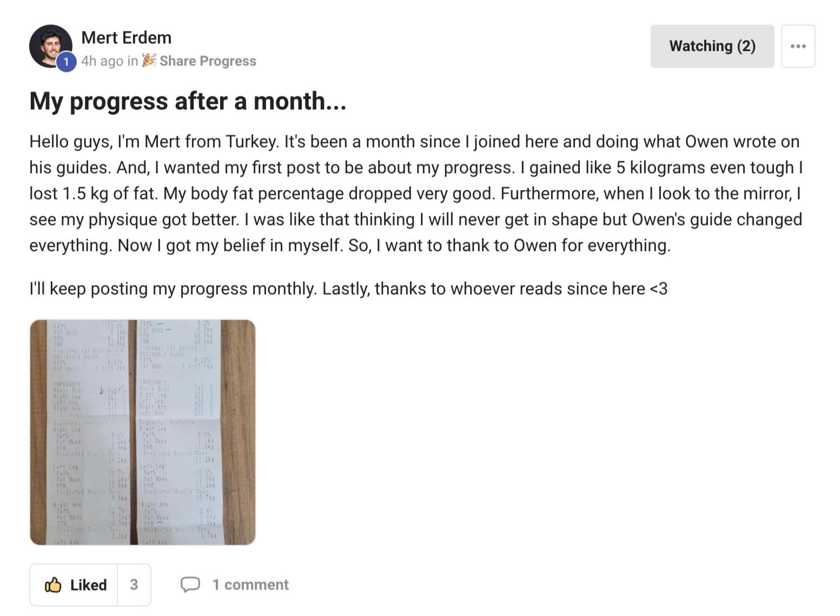Viewport: 840px width, 616px height.
Task: Click the line about posting progress monthly
Action: click(x=348, y=289)
